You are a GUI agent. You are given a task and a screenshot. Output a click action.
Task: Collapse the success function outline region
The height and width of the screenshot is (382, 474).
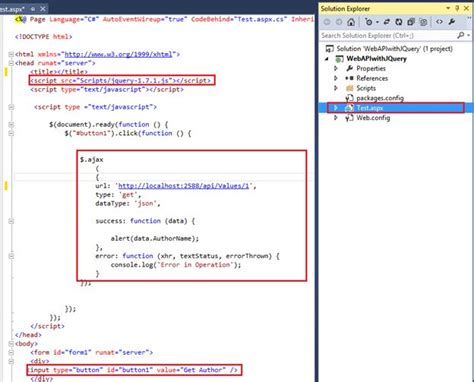tap(11, 221)
